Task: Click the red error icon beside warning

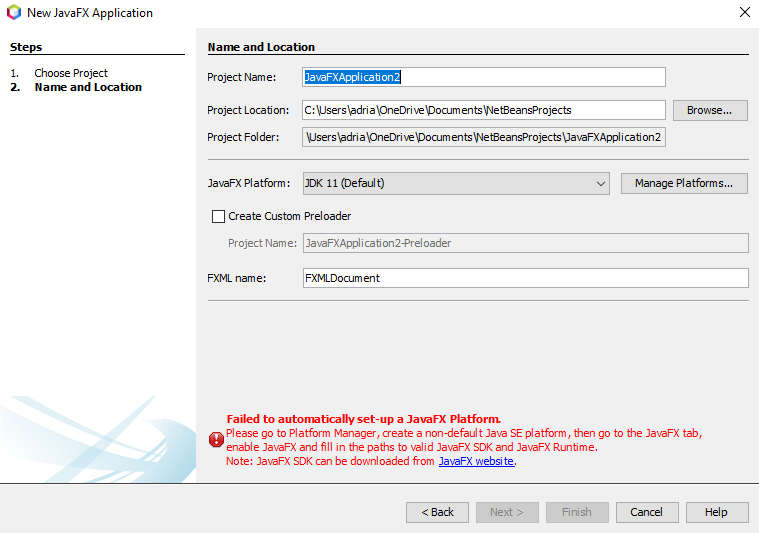Action: [216, 439]
